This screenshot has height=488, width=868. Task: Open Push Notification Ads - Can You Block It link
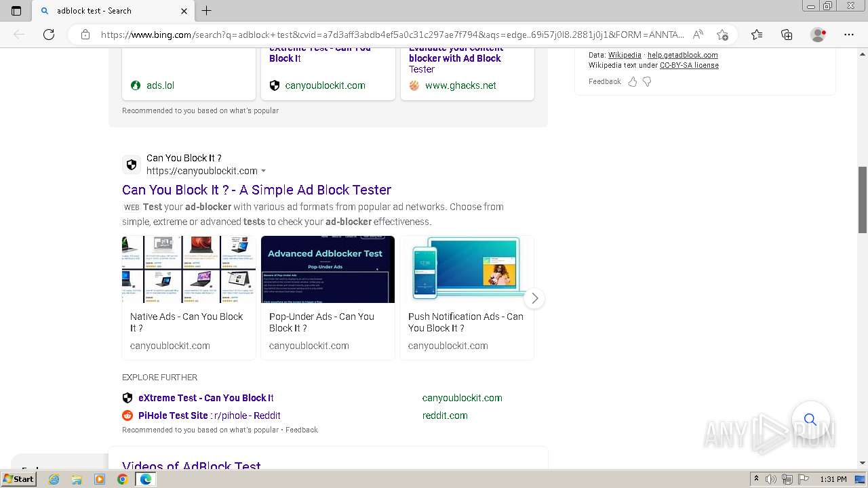tap(466, 322)
